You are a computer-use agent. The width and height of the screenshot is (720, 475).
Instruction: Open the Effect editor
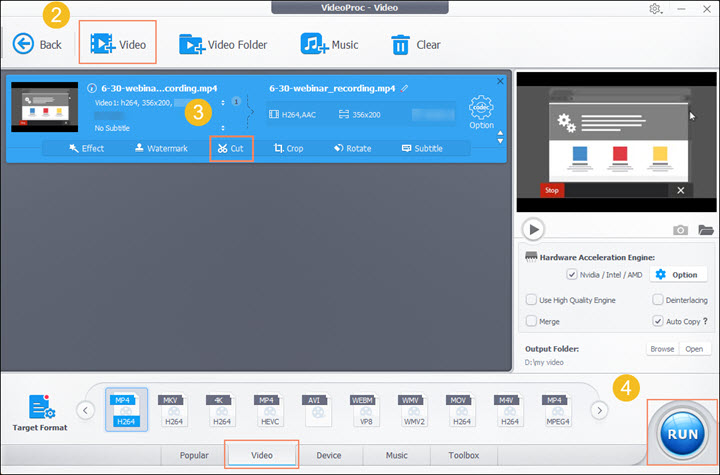point(86,148)
